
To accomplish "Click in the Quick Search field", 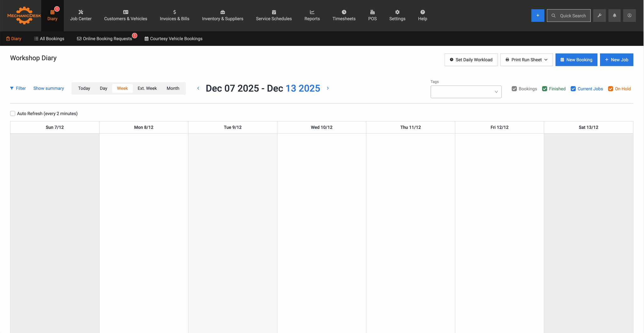I will 572,16.
